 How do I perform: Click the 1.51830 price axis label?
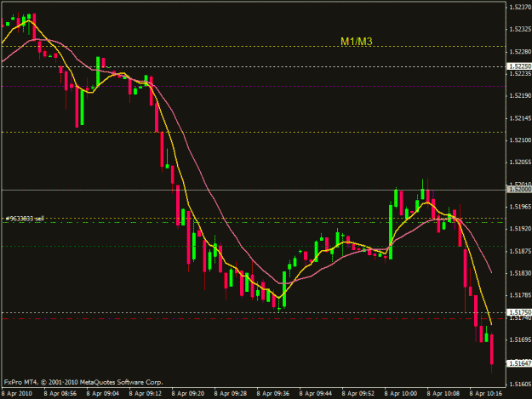520,273
